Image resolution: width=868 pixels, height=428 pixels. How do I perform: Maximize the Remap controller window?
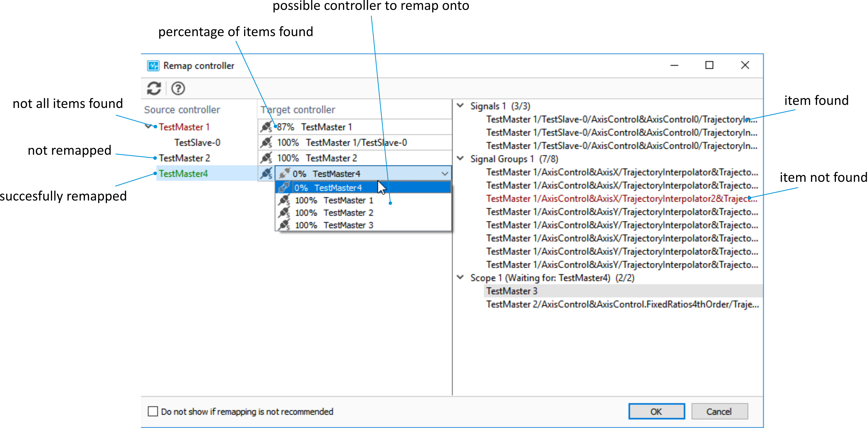point(709,65)
